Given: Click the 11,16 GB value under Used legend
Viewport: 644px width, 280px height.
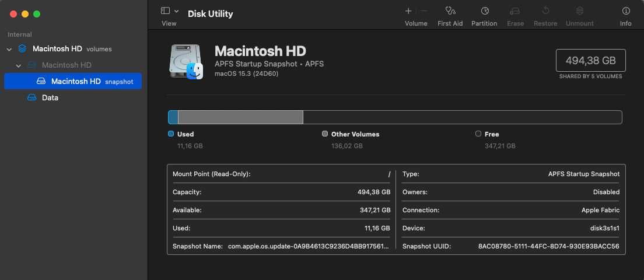Looking at the screenshot, I should 190,146.
